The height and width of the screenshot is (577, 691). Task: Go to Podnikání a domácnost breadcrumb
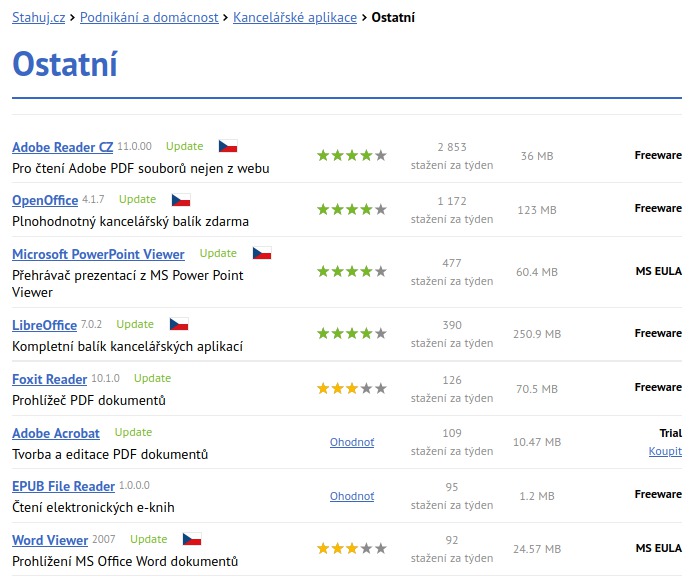point(149,18)
